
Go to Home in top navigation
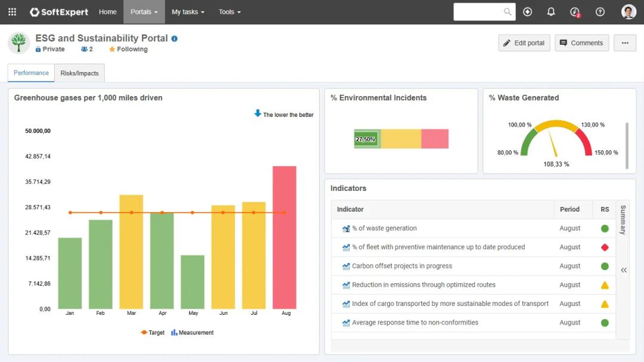(x=107, y=12)
